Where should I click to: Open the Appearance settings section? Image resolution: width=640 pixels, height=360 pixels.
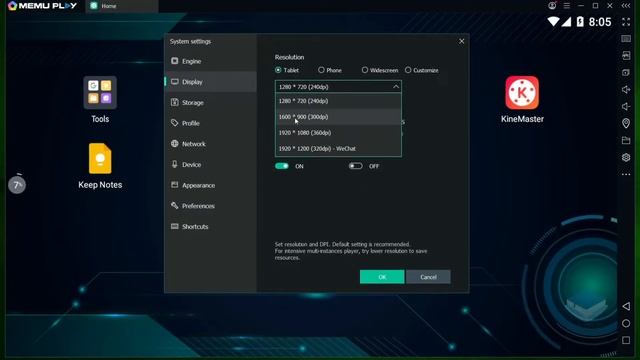tap(211, 185)
